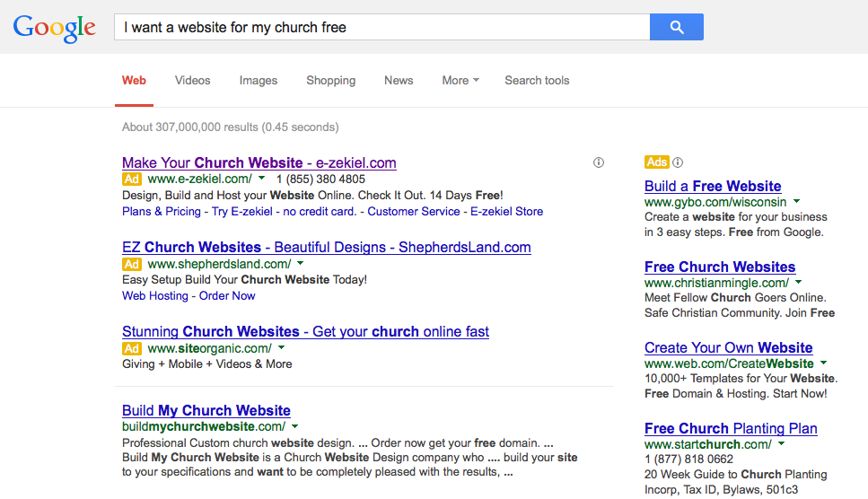868x499 pixels.
Task: Click the Google logo
Action: [54, 28]
